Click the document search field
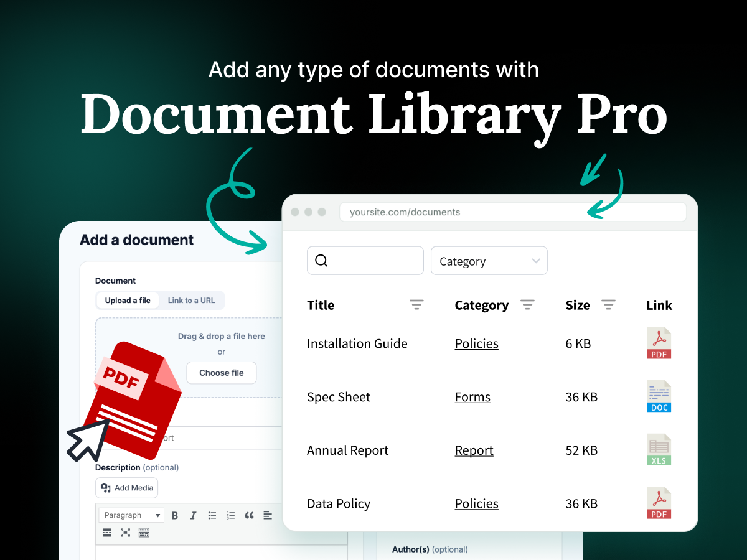This screenshot has height=560, width=747. pyautogui.click(x=365, y=261)
